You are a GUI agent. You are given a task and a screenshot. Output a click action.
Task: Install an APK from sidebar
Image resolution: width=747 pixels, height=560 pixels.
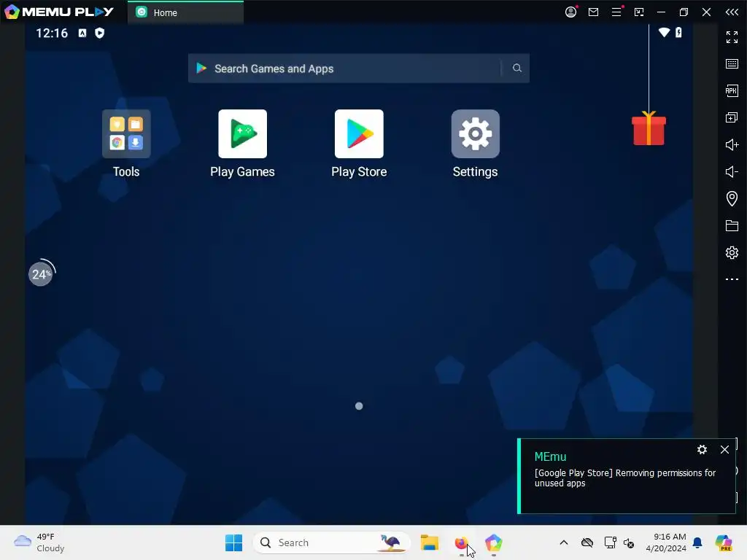click(732, 90)
